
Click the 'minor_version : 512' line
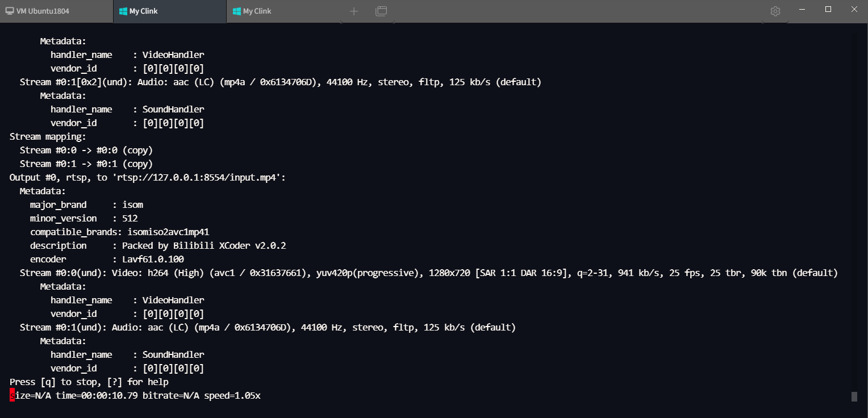point(84,218)
